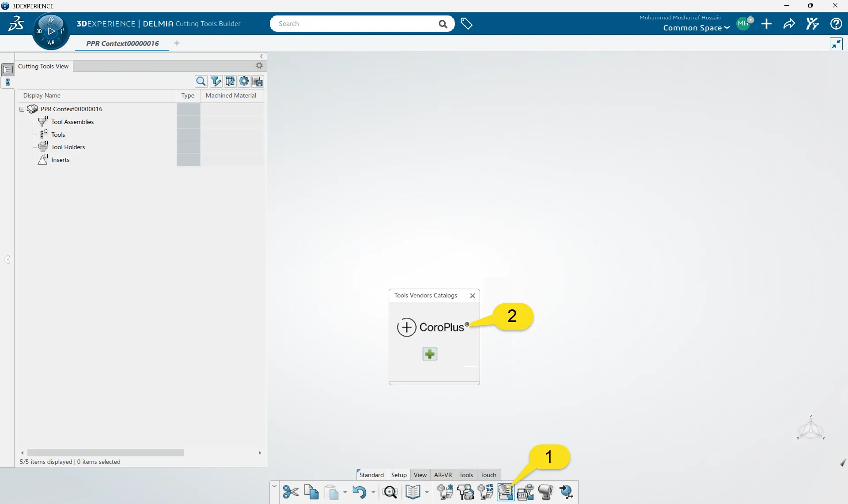Switch to the AR-VR toolbar tab
Screen dimensions: 848x504
pyautogui.click(x=443, y=475)
